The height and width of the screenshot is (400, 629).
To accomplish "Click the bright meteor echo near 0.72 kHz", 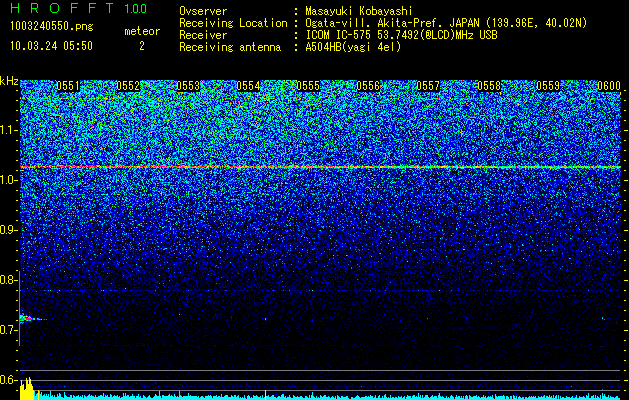I will tap(26, 319).
